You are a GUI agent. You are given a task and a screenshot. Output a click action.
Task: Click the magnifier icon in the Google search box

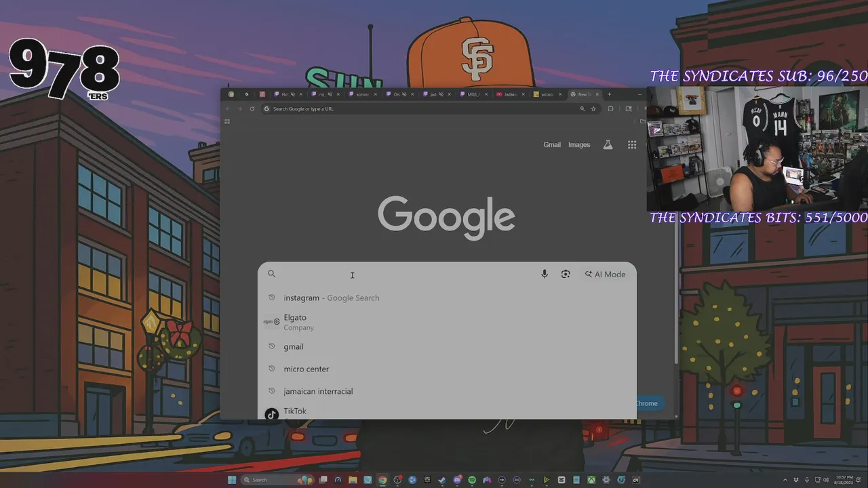[x=271, y=274]
